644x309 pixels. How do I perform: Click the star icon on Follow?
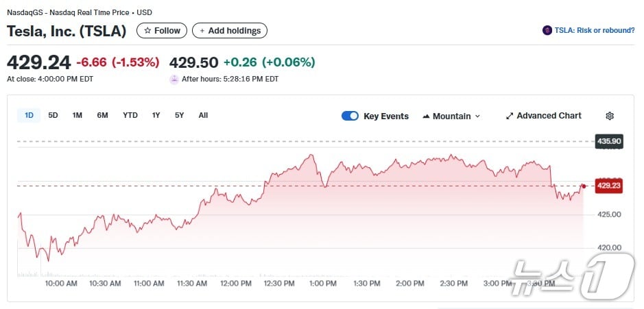147,31
